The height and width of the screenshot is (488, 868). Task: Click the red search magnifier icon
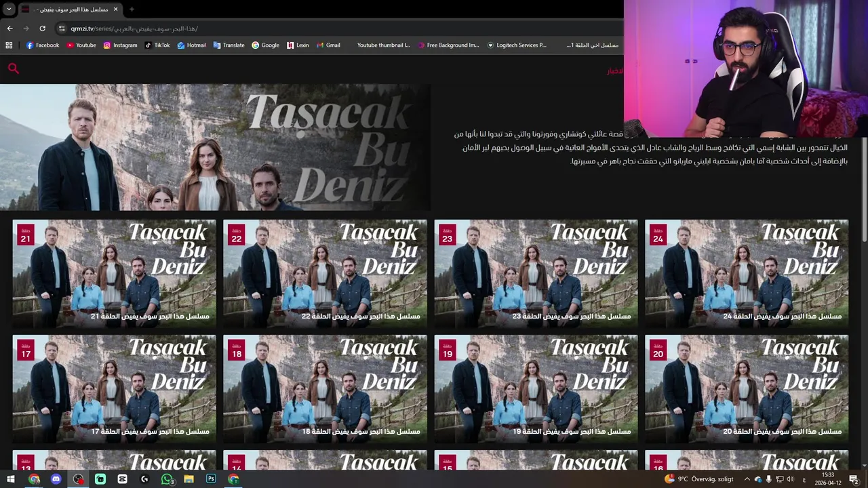14,68
